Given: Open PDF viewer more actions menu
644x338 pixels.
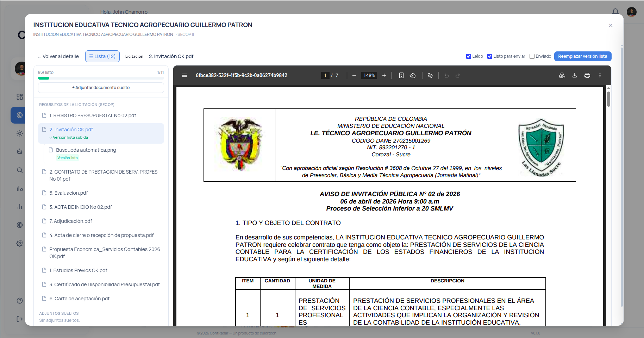Looking at the screenshot, I should click(600, 75).
